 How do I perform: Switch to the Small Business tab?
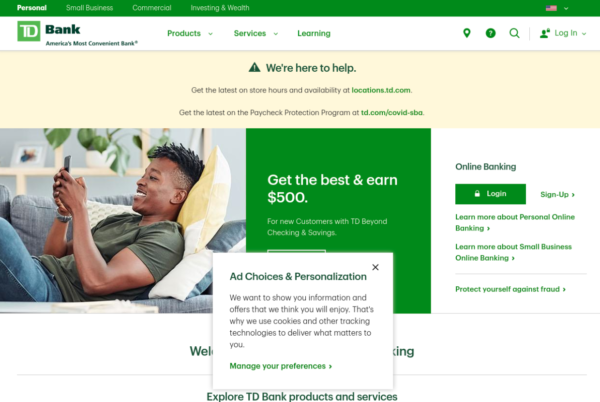(90, 8)
